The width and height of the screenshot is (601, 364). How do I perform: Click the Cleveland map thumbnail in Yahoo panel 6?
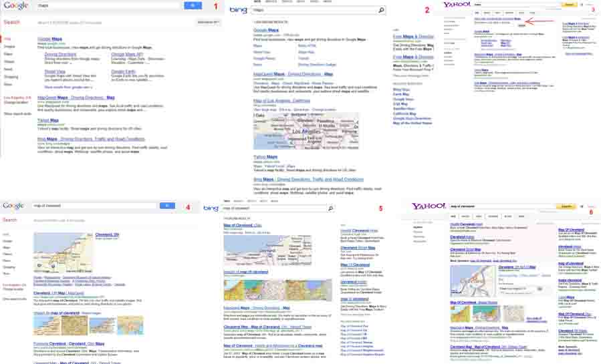click(x=473, y=281)
